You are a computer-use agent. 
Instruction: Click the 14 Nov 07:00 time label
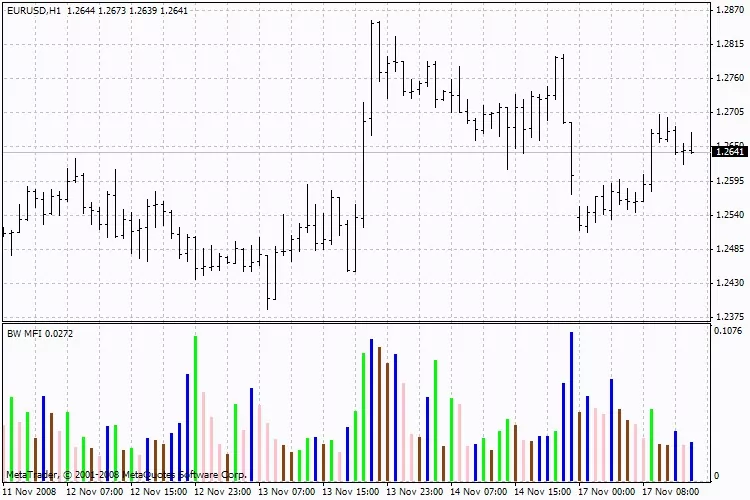tap(479, 492)
